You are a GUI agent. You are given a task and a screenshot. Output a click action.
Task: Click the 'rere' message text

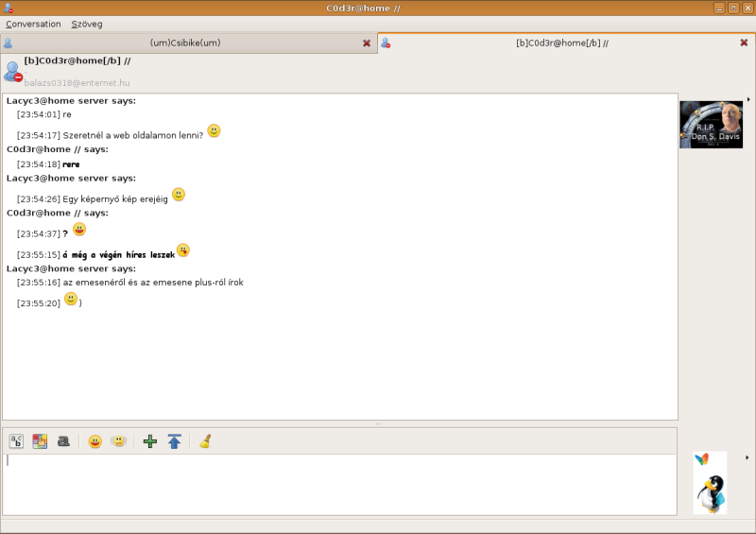[71, 164]
